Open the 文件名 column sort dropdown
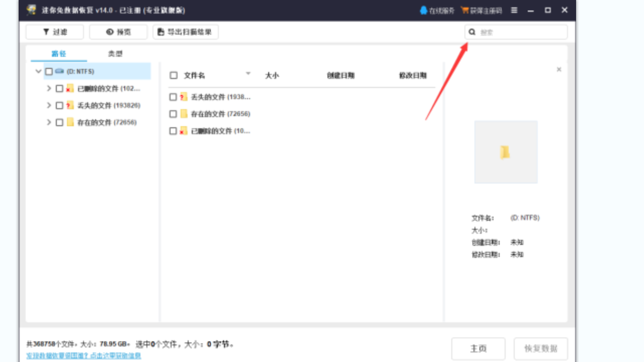 pos(248,73)
